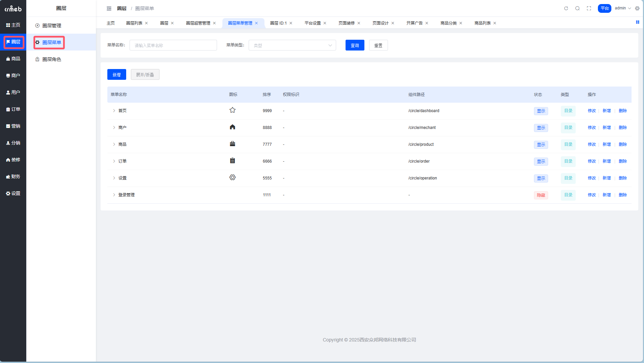Open the search icon in header
The height and width of the screenshot is (363, 644).
(577, 8)
